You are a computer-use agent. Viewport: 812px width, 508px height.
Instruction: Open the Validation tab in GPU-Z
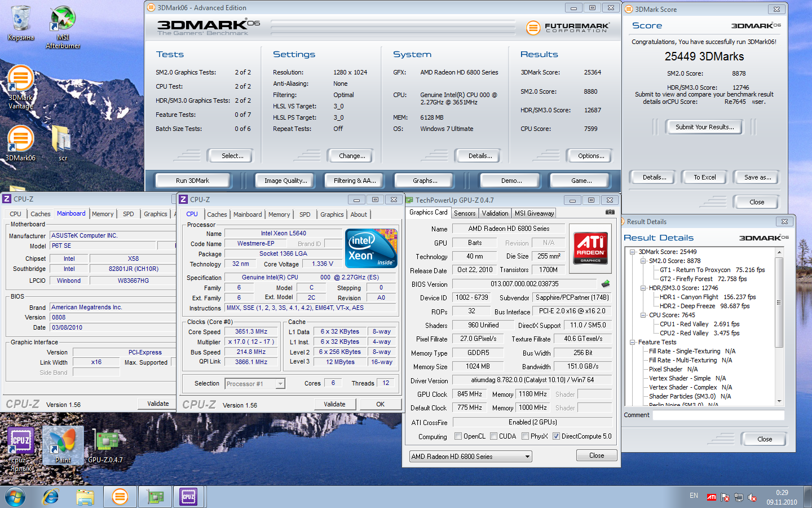[495, 213]
